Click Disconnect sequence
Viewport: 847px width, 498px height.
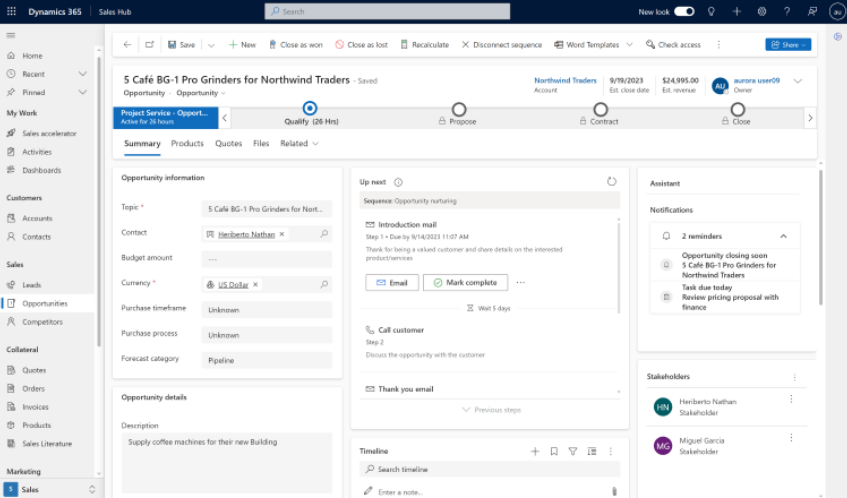502,45
